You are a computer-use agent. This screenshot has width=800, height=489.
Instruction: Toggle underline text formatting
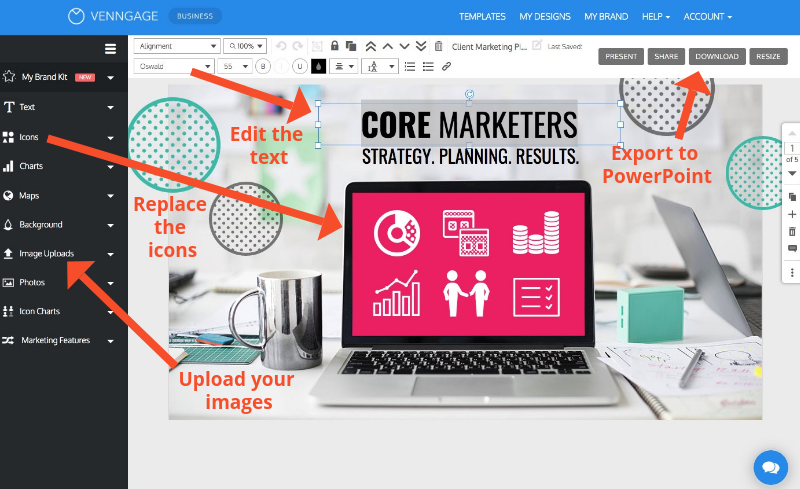tap(300, 66)
